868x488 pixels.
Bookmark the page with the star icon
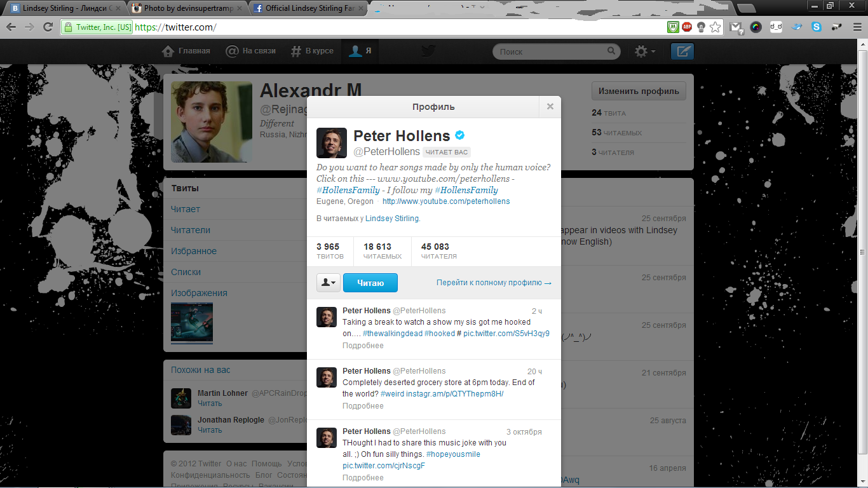715,27
